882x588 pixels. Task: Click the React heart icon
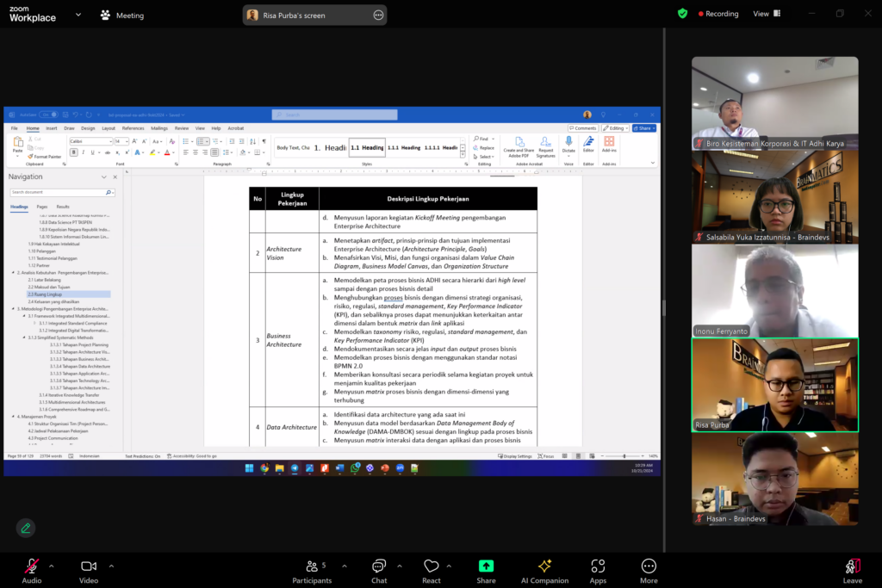pos(432,570)
